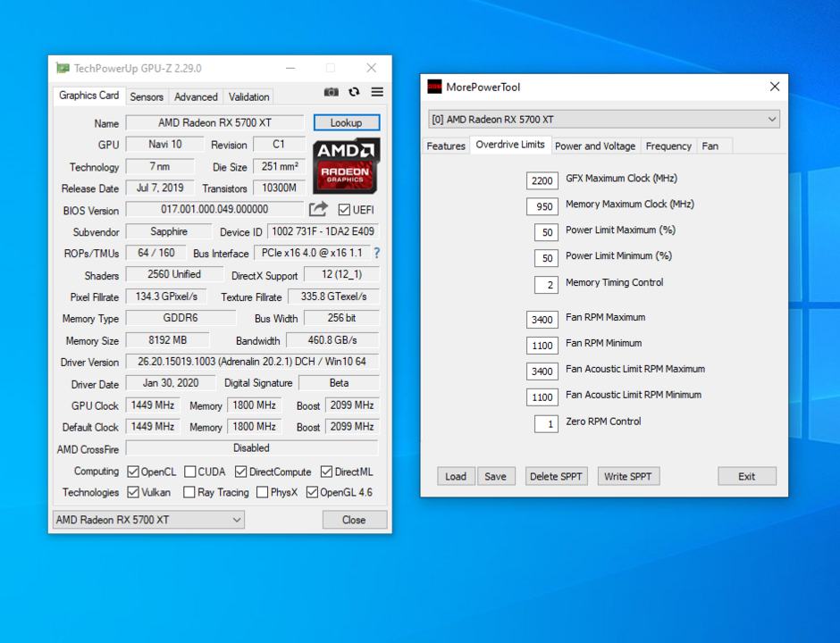The height and width of the screenshot is (643, 840).
Task: Click the Device ID value field
Action: point(323,231)
